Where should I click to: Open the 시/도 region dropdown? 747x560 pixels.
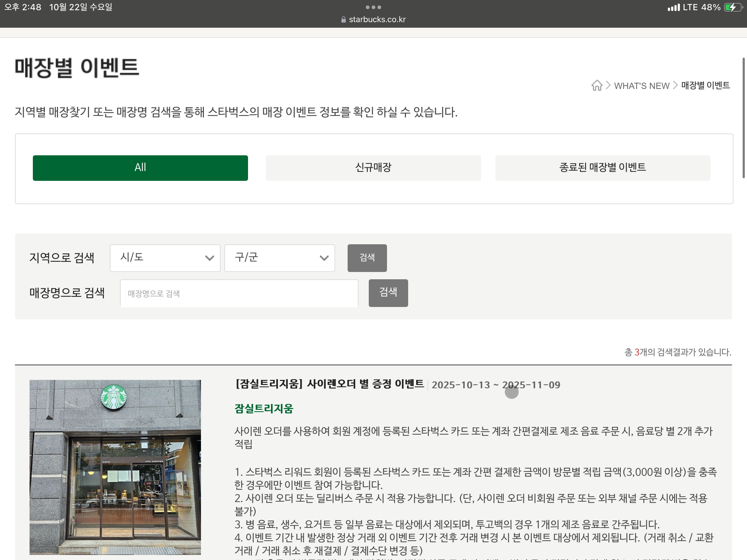coord(165,258)
